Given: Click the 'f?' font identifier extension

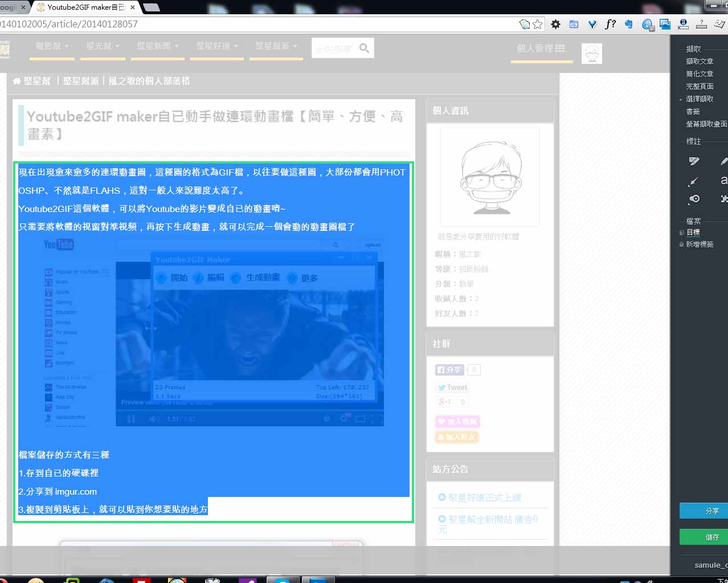Looking at the screenshot, I should click(x=610, y=24).
